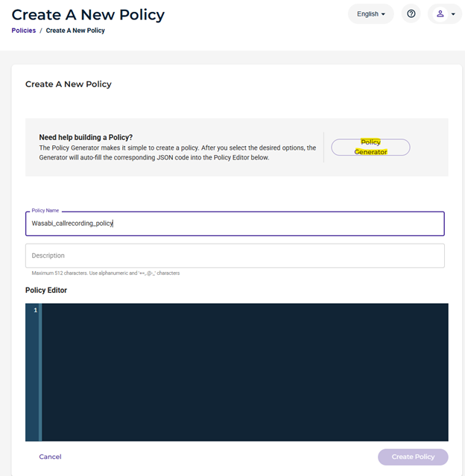Place cursor in the Policy Editor code area
Viewport: 465px width, 476px height.
click(x=245, y=372)
